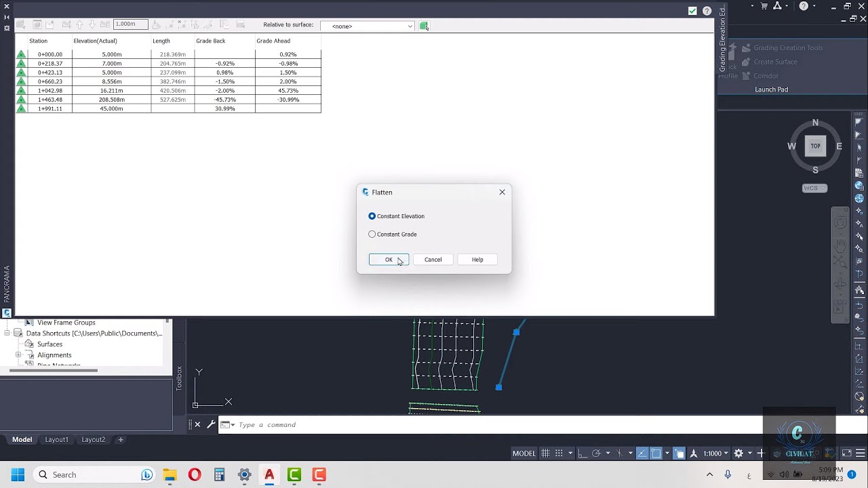Click the Launch Pad panel title

point(772,89)
